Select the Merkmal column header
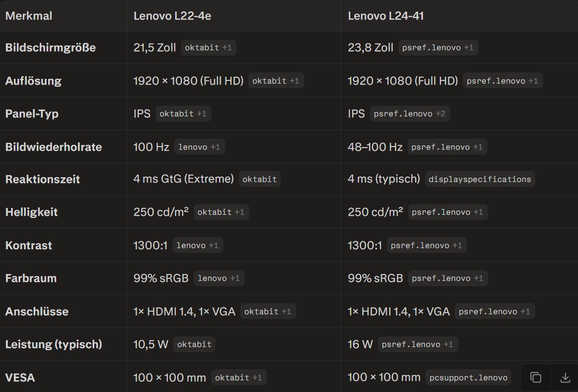578x392 pixels. click(29, 16)
